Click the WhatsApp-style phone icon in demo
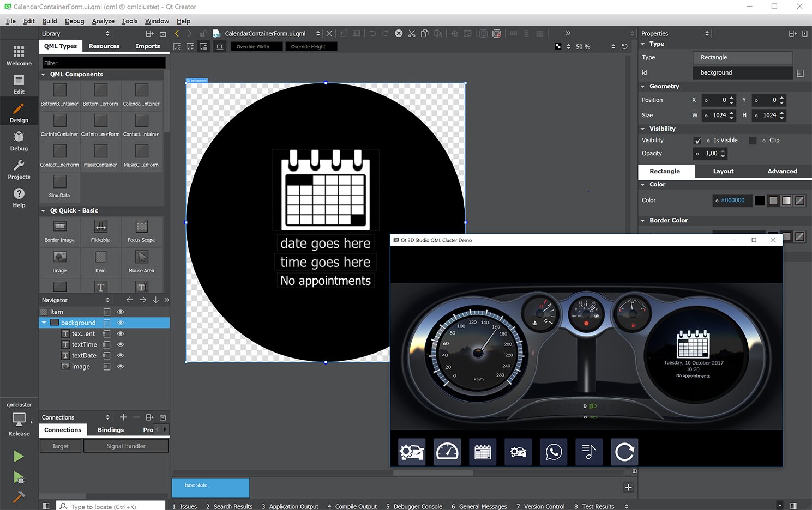 (x=554, y=452)
